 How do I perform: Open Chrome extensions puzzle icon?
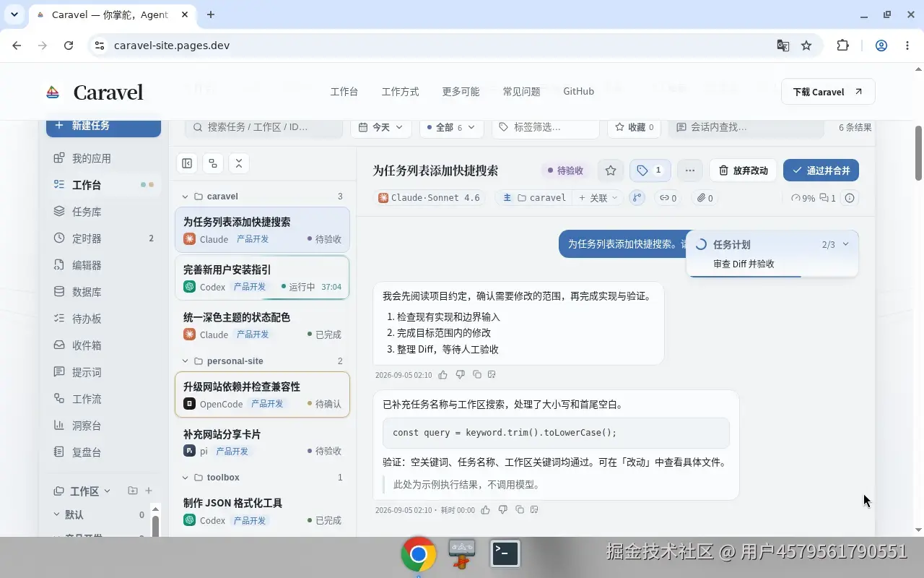pyautogui.click(x=842, y=46)
